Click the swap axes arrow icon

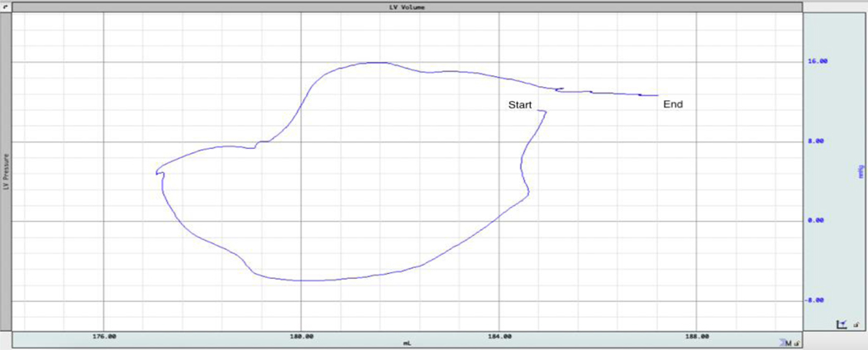(x=6, y=7)
